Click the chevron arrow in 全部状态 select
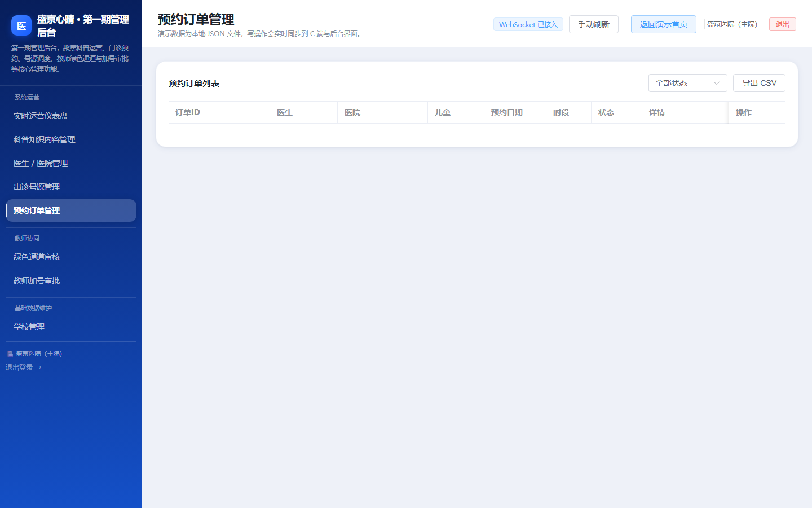This screenshot has width=812, height=508. coord(717,83)
